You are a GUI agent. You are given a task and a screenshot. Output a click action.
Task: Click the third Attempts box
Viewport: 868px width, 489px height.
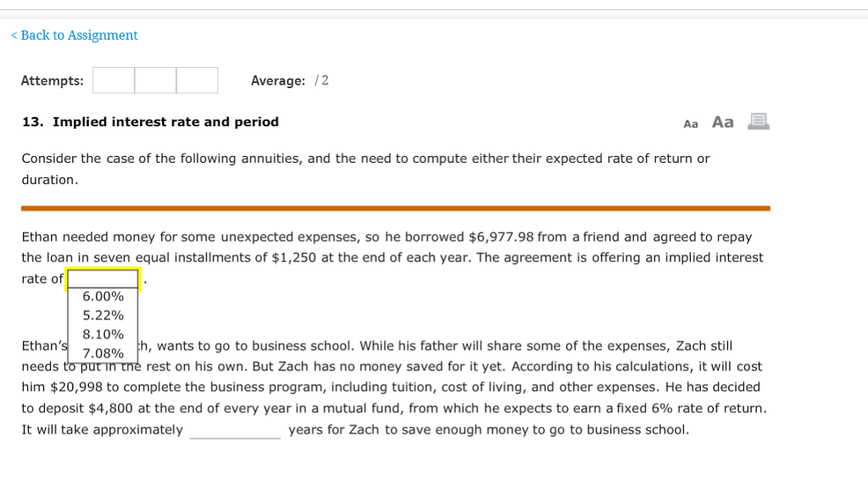[x=197, y=81]
